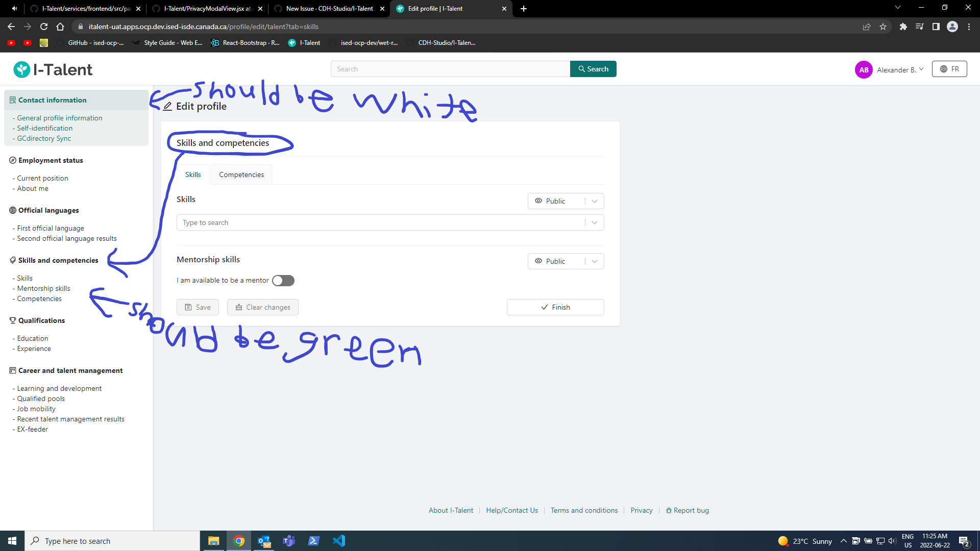Open Visual Studio Code from taskbar
The width and height of the screenshot is (980, 551).
(x=339, y=541)
